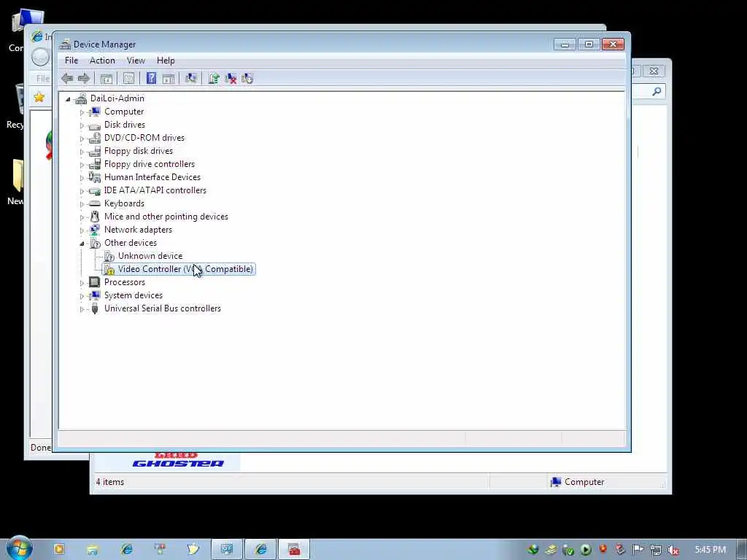Image resolution: width=747 pixels, height=560 pixels.
Task: Expand the Disk drives category
Action: pos(82,125)
